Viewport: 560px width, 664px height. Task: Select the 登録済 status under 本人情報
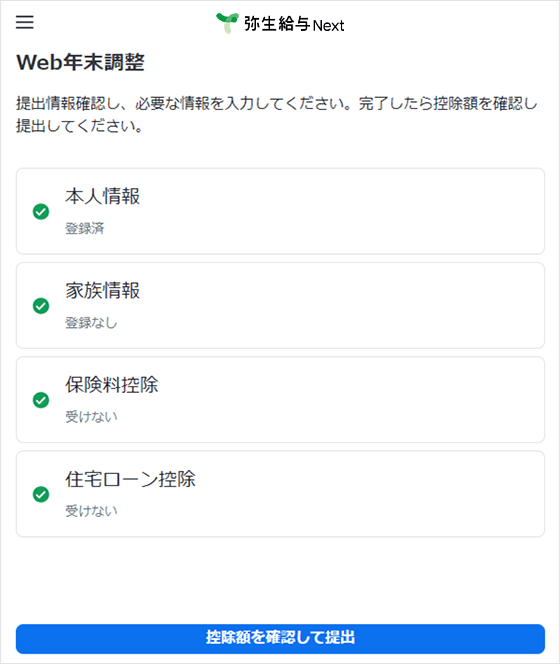click(x=85, y=229)
